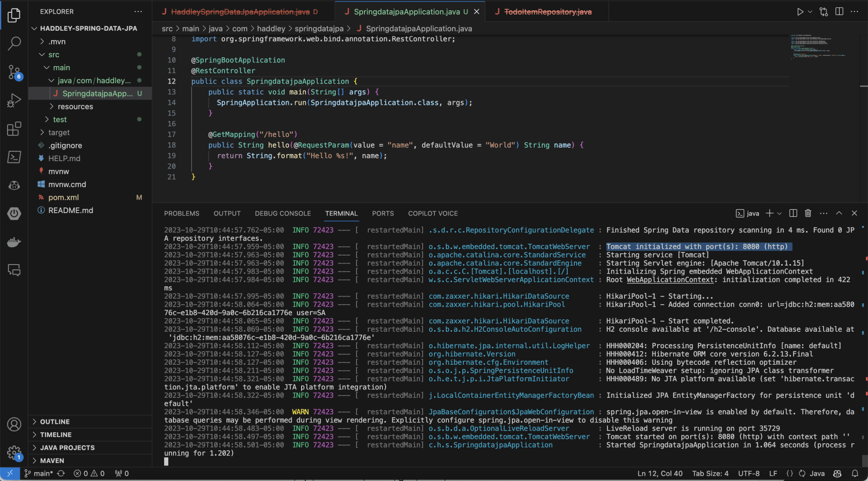Open notifications bell in status bar
This screenshot has width=868, height=481.
(x=855, y=473)
